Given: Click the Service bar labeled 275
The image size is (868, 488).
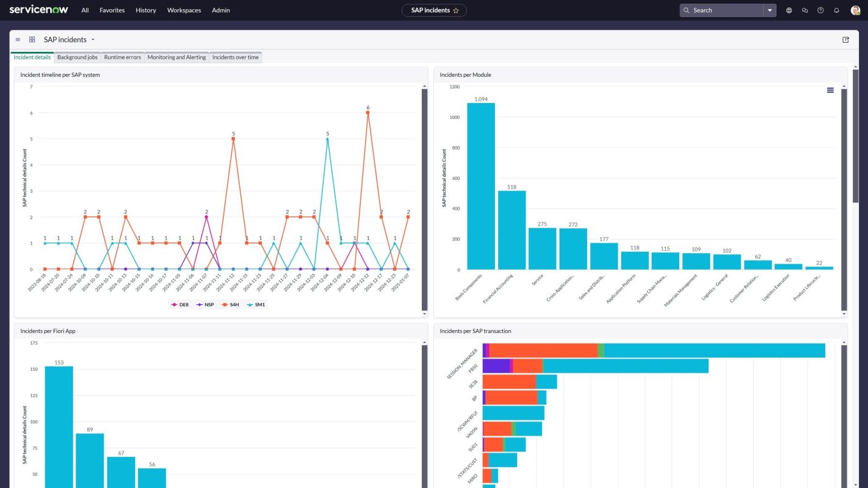Looking at the screenshot, I should pos(542,249).
